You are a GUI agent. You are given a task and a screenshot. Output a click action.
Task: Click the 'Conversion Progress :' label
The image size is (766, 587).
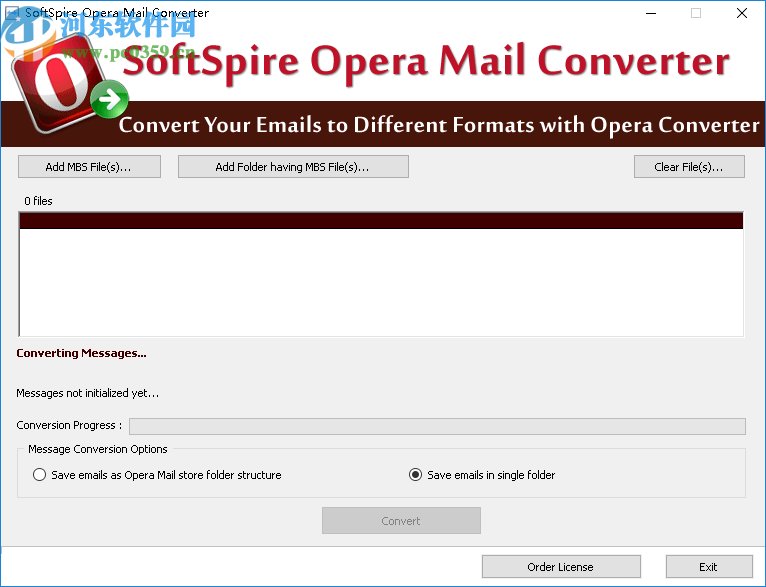[x=69, y=425]
